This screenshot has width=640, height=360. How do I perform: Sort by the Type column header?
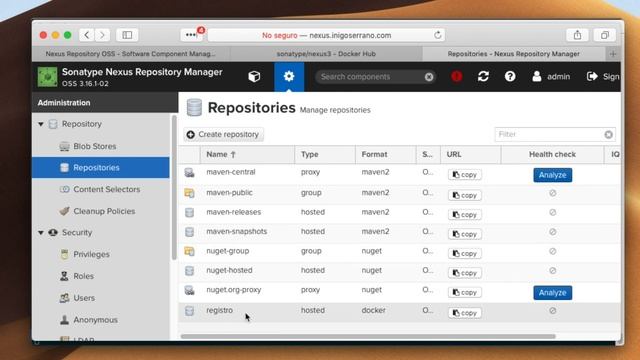[x=325, y=154]
